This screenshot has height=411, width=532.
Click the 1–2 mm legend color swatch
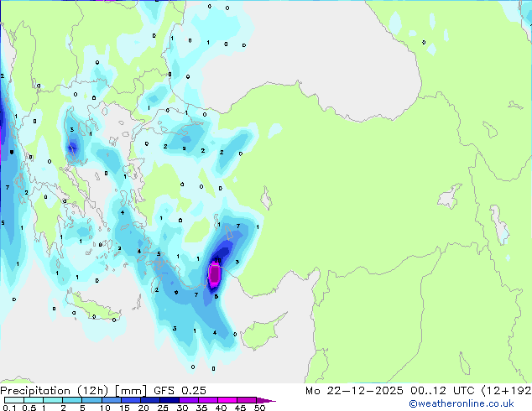pos(53,400)
